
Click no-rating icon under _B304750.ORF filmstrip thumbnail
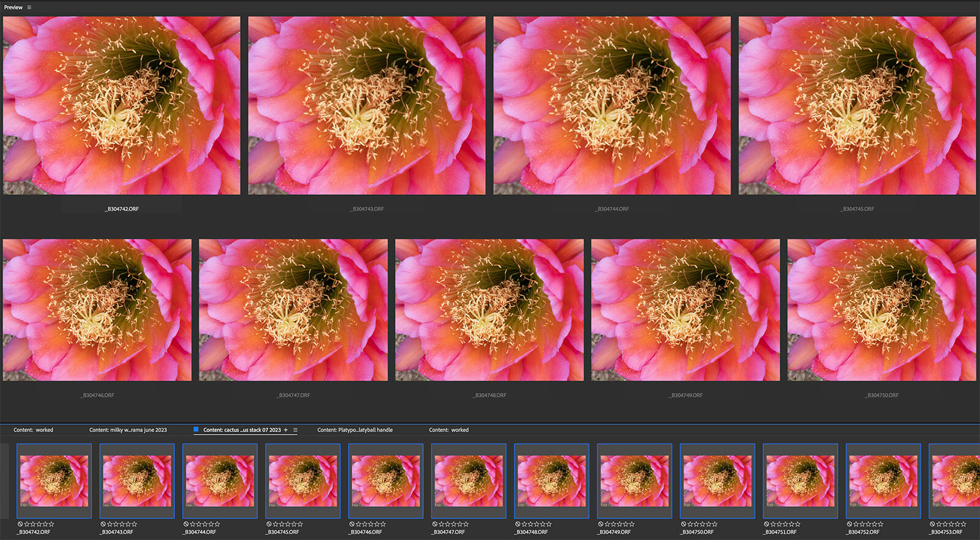tap(684, 524)
